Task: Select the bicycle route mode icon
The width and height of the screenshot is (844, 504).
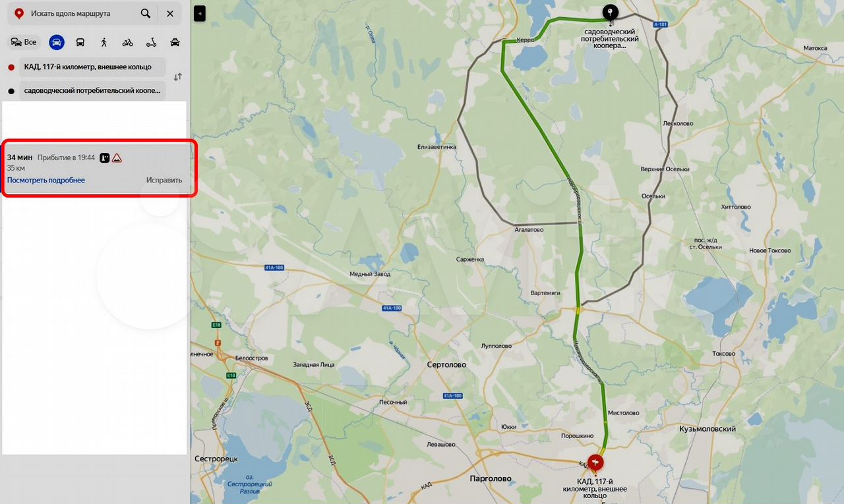Action: 128,42
